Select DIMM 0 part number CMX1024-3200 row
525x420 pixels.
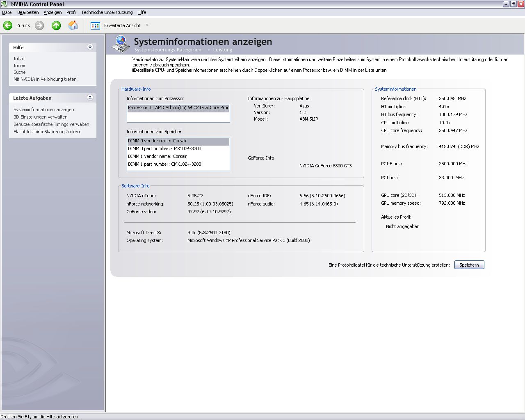178,148
